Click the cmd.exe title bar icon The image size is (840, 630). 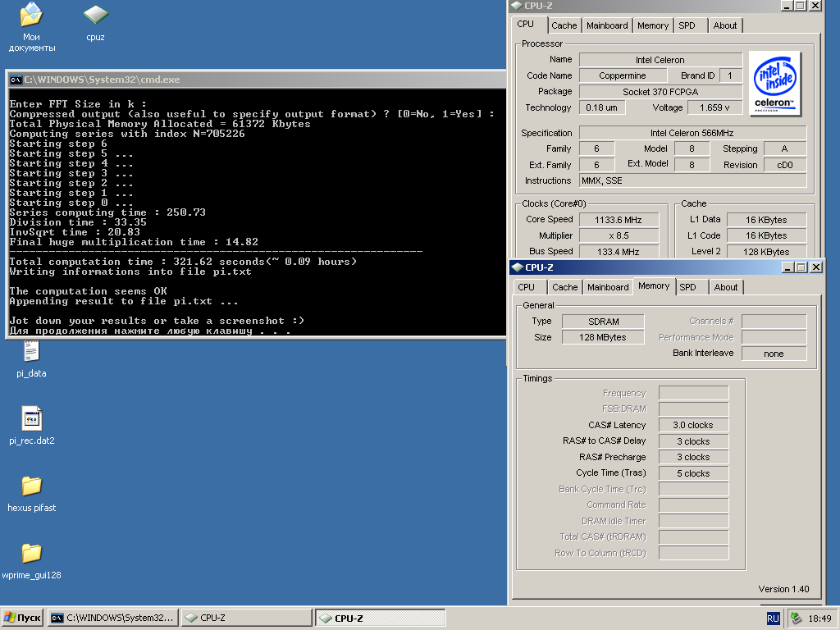pyautogui.click(x=16, y=80)
